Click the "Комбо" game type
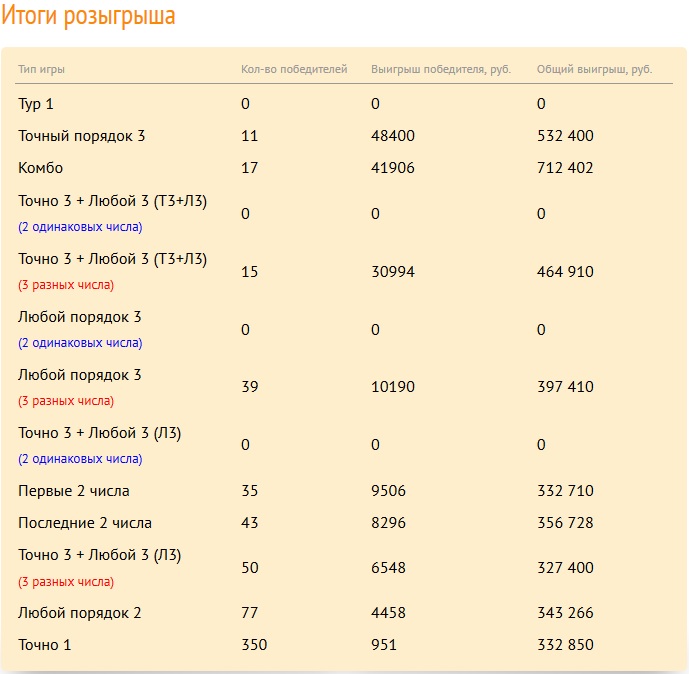The height and width of the screenshot is (674, 689). 40,168
